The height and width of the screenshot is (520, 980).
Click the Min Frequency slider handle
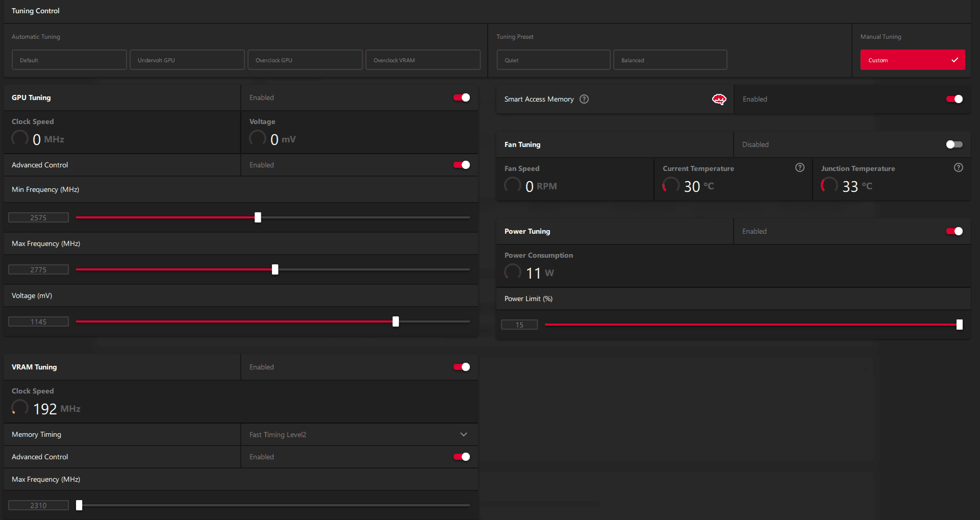coord(258,217)
